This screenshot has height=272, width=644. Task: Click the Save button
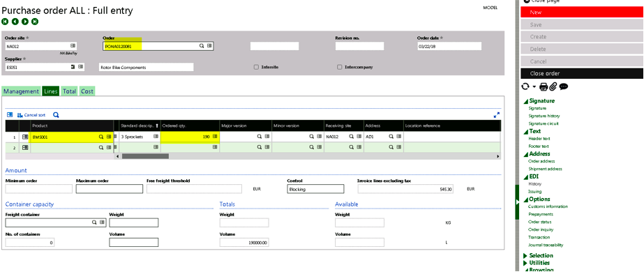[582, 24]
